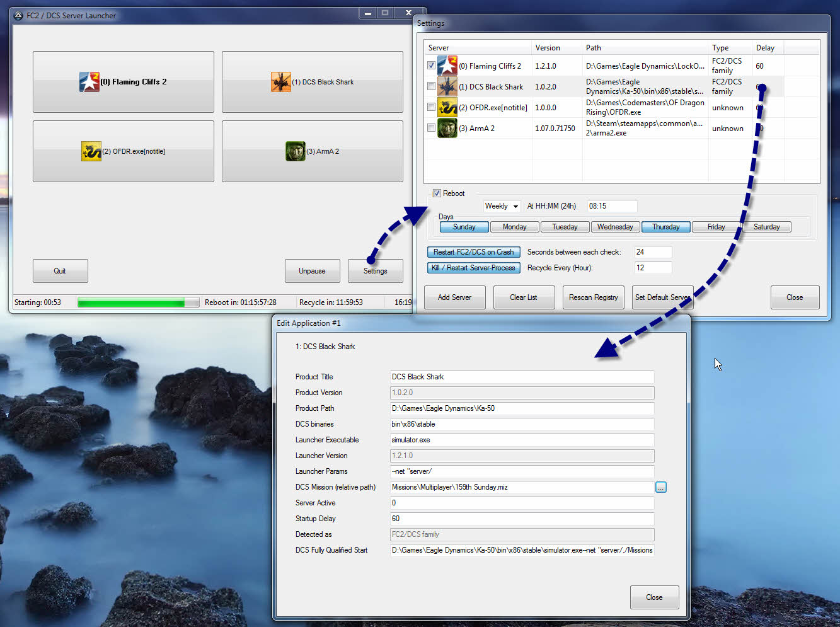The image size is (840, 627).
Task: Toggle Sunday reboot day
Action: click(464, 227)
